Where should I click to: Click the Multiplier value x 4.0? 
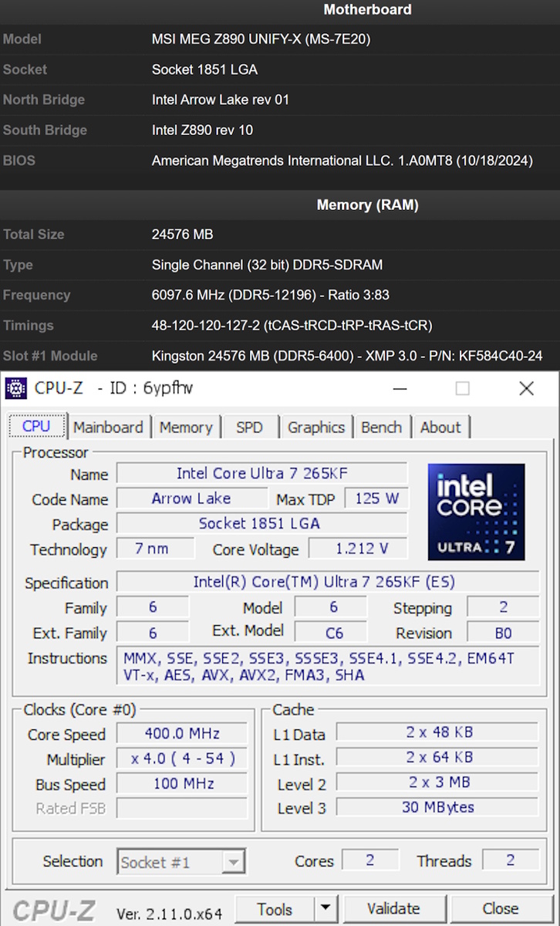(182, 759)
